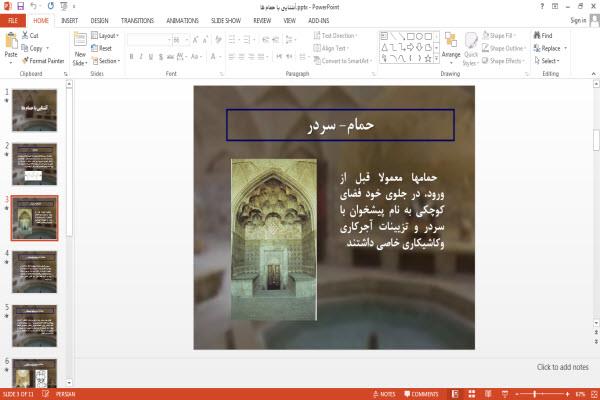Select the rectangle shape in the shapes gallery
This screenshot has width=600, height=400.
pos(411,37)
